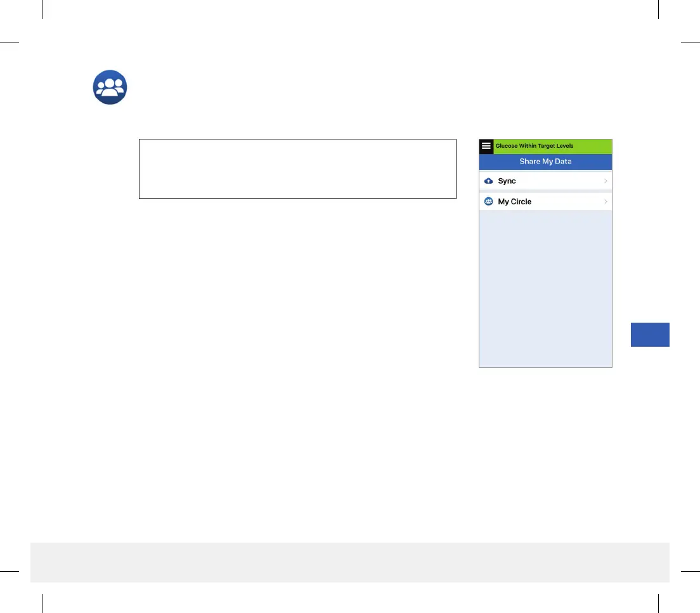Click the Share My Data header
This screenshot has width=700, height=613.
tap(545, 162)
